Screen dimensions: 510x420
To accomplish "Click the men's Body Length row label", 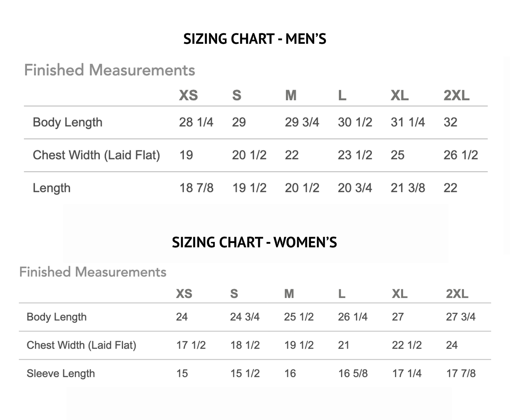I will click(x=67, y=122).
